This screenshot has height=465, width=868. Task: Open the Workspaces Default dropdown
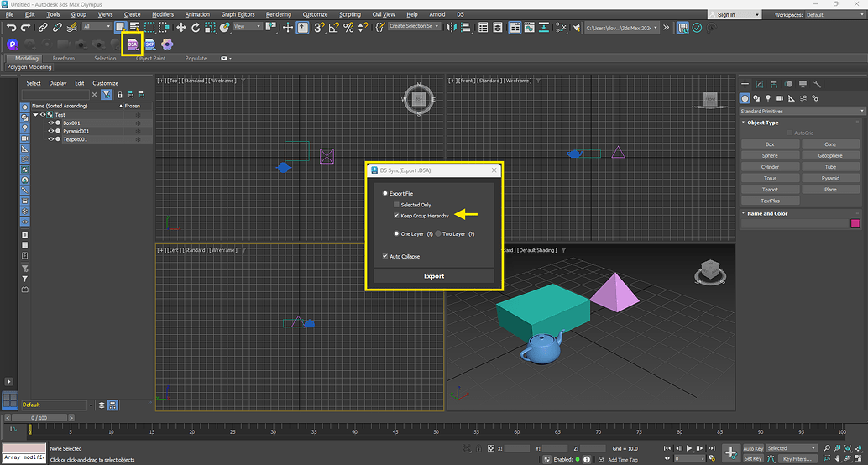(x=834, y=15)
